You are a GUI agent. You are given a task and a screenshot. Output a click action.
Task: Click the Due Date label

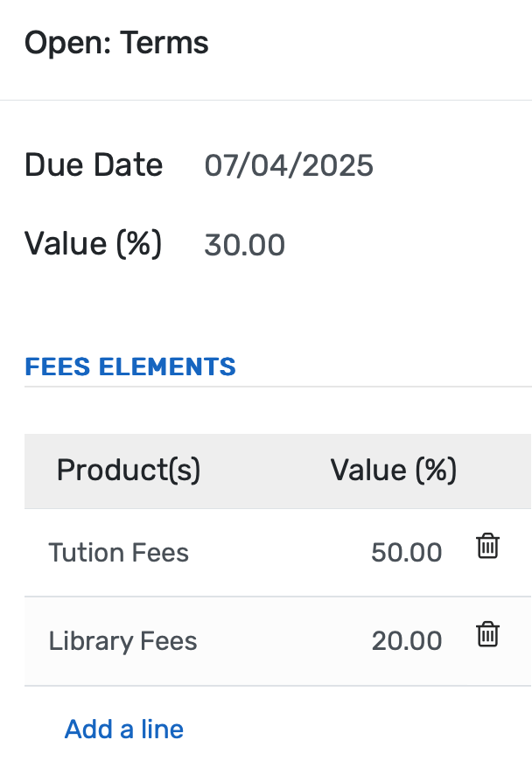coord(94,165)
